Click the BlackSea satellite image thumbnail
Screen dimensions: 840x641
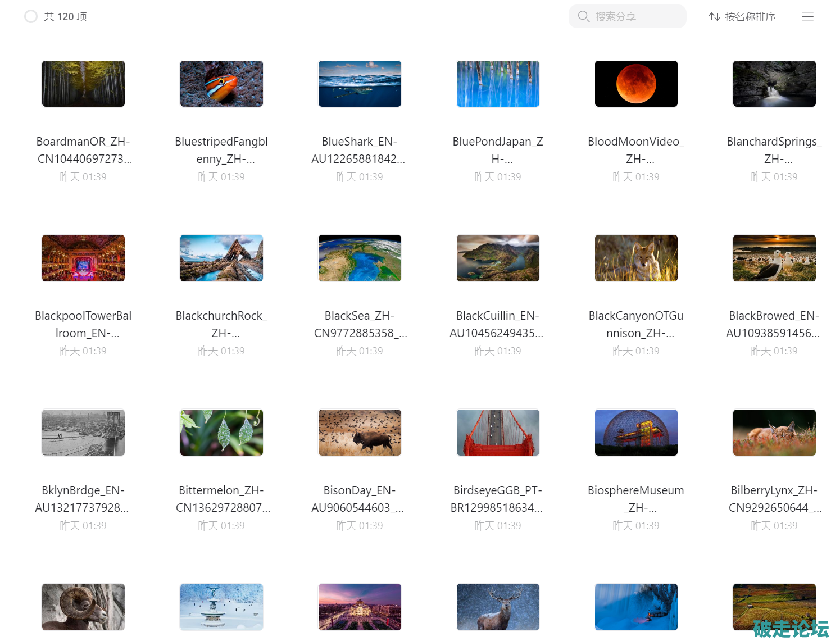[360, 258]
